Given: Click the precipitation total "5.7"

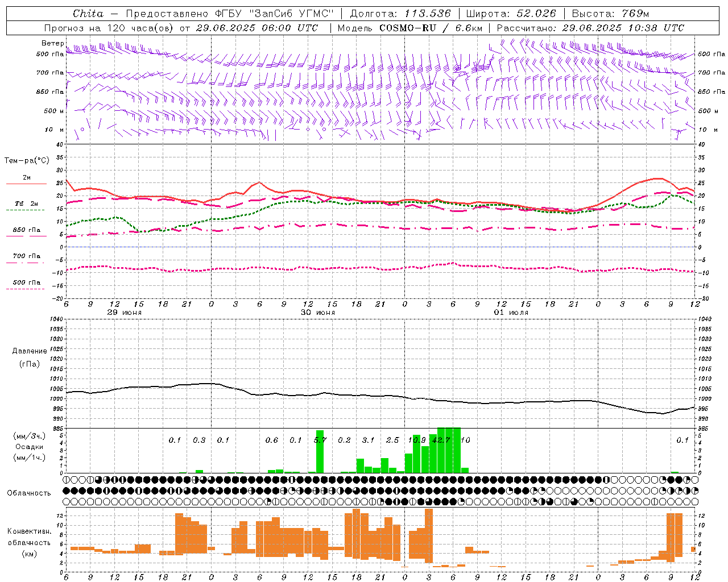Looking at the screenshot, I should [x=320, y=440].
